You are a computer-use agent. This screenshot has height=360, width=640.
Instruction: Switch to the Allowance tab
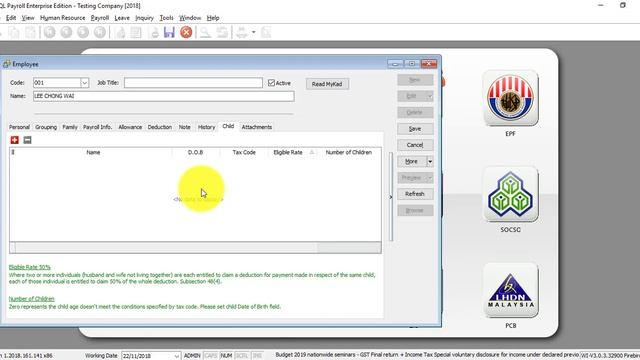click(130, 127)
